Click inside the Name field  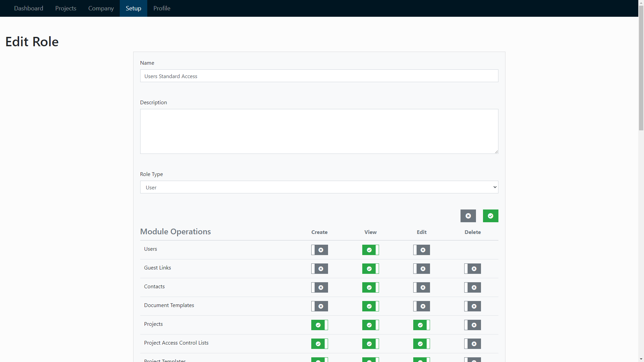point(319,76)
